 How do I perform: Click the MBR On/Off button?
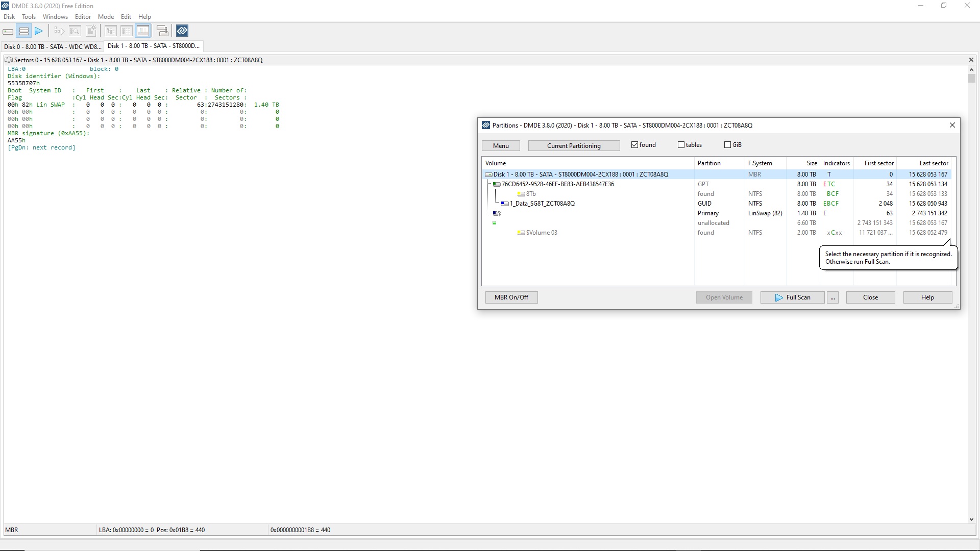[x=511, y=297]
